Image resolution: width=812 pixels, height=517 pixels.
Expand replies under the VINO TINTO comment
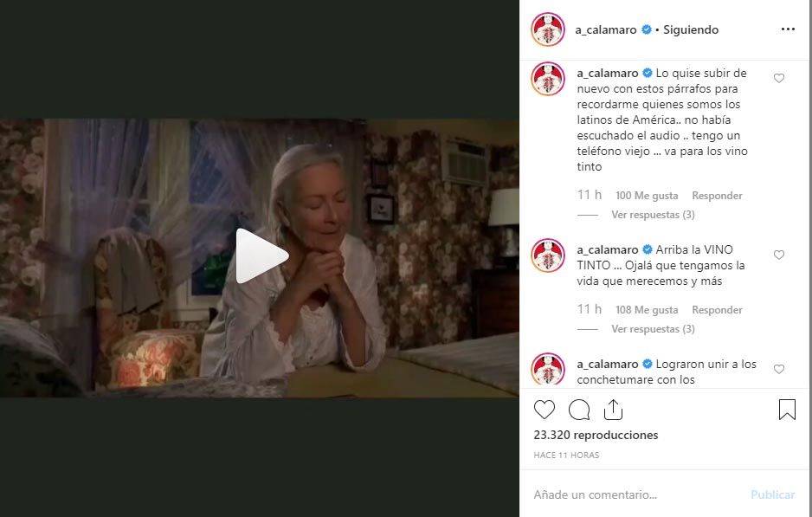click(x=653, y=329)
